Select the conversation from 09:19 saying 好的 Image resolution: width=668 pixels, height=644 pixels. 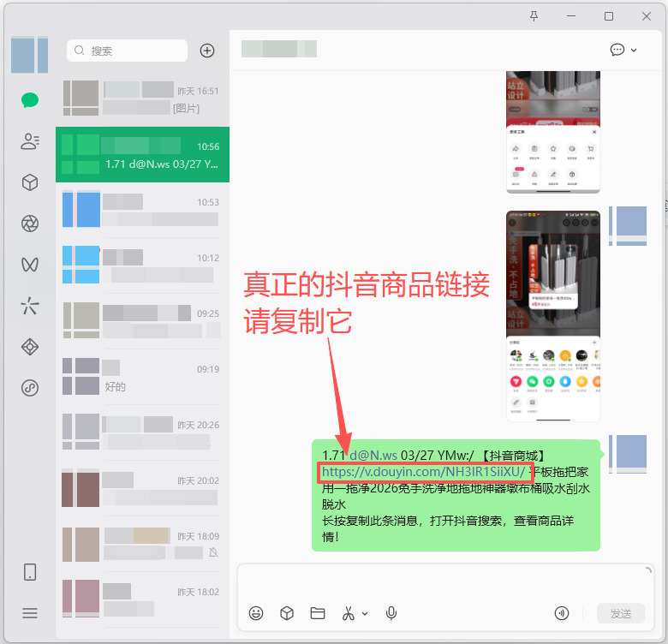(x=142, y=377)
